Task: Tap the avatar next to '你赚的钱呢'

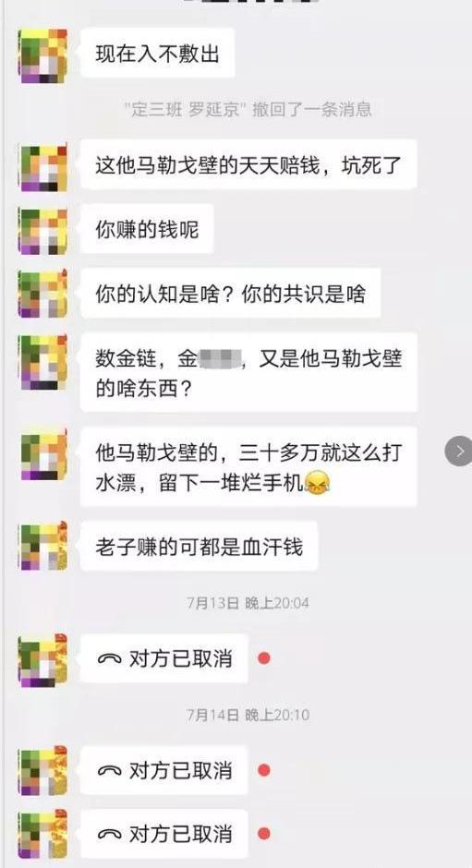Action: [x=42, y=230]
